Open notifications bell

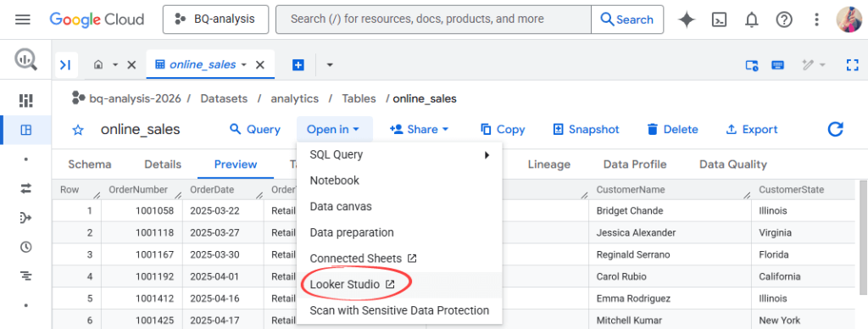752,20
